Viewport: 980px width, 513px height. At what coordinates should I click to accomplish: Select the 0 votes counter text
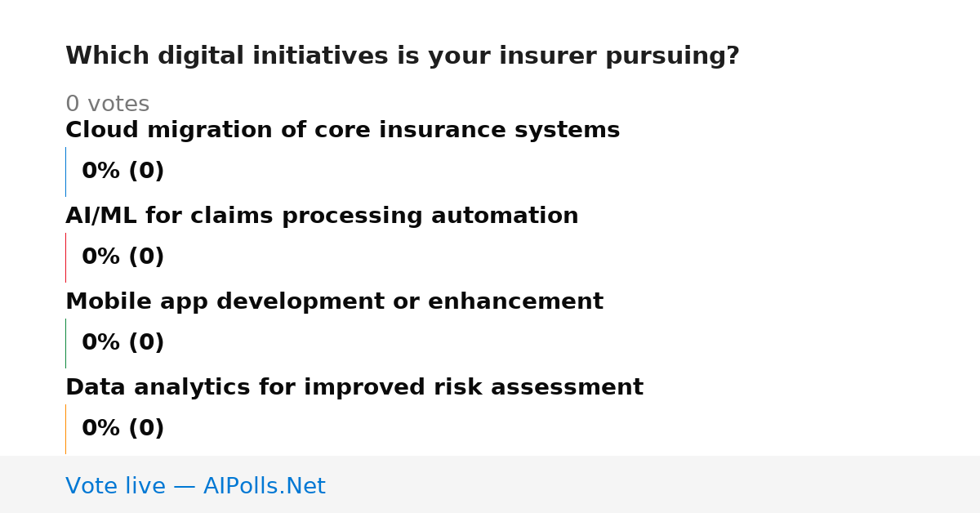[107, 105]
